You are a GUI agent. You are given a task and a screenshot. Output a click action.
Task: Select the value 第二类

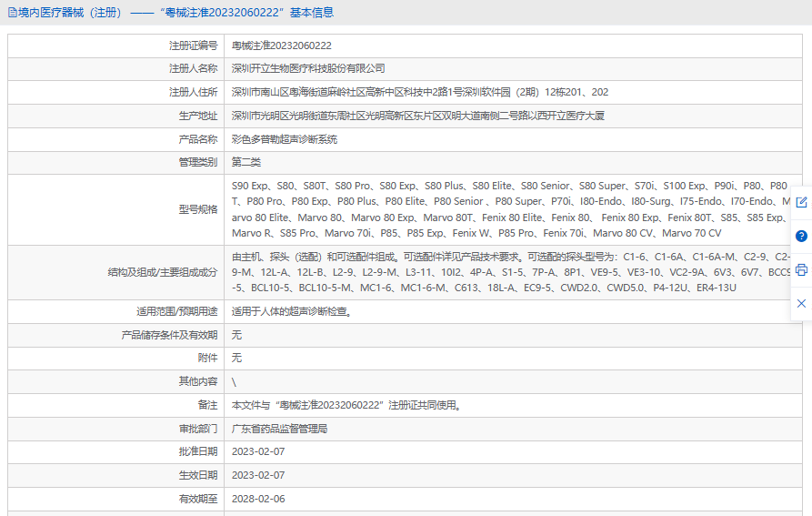pos(246,162)
